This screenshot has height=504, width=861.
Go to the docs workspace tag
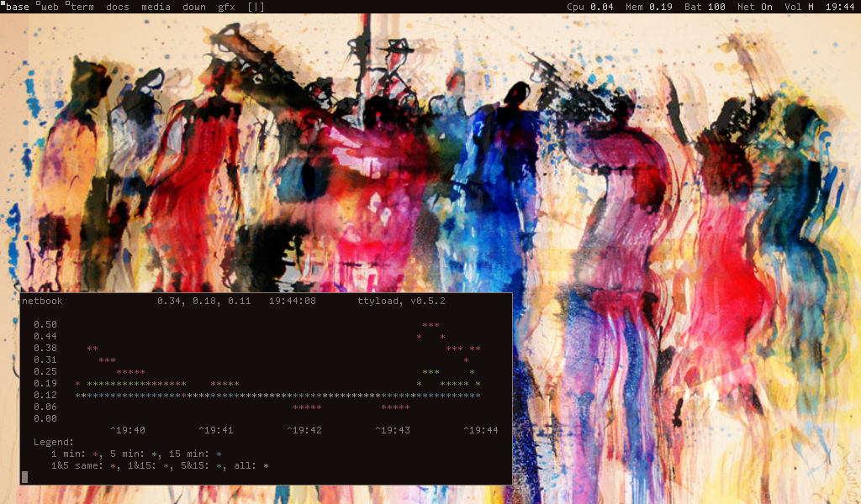(x=118, y=7)
